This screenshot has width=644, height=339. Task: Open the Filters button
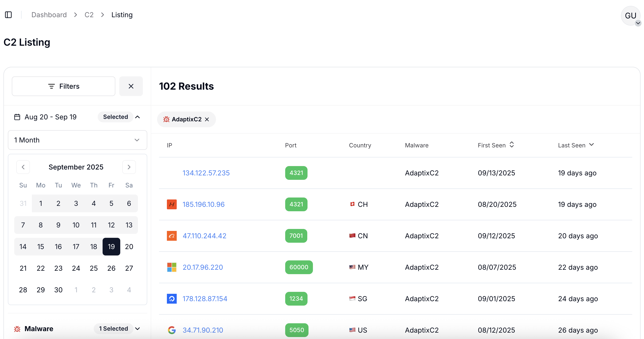(64, 86)
